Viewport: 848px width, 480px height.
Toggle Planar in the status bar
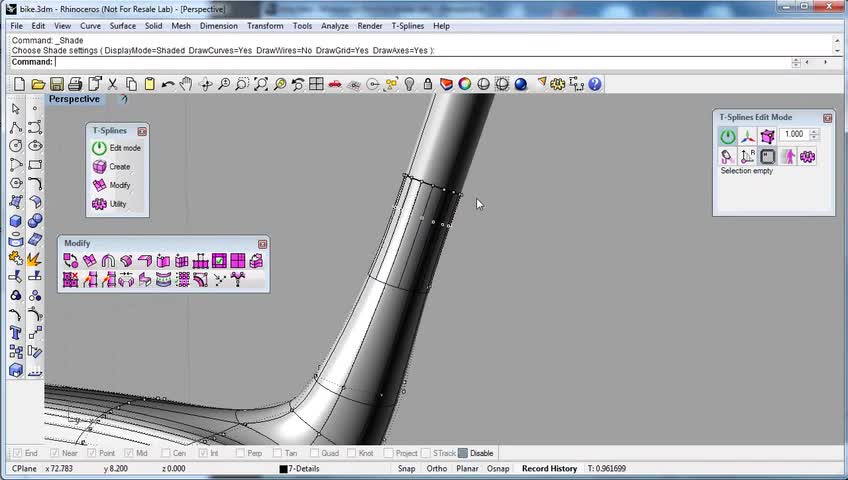(x=467, y=469)
